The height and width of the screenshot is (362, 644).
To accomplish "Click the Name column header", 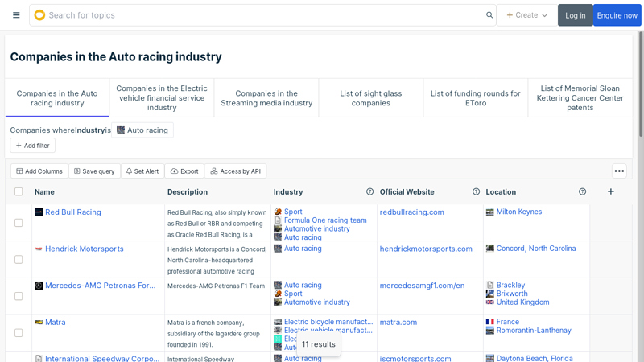I will [44, 191].
